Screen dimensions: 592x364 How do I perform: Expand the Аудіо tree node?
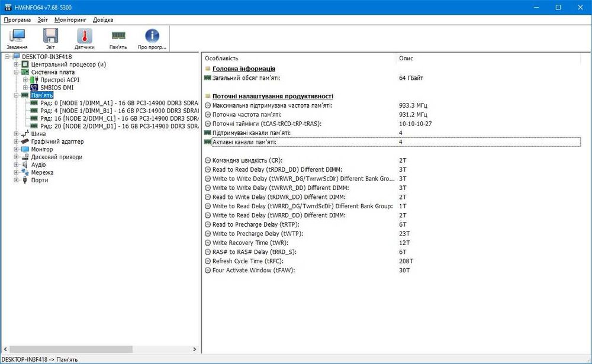16,165
